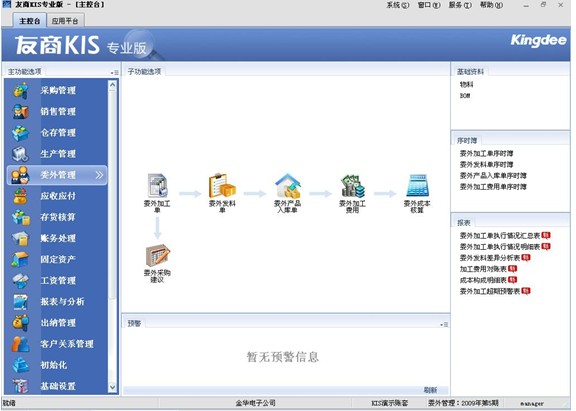Open 预警 panel options dropdown
The image size is (576, 411).
444,324
